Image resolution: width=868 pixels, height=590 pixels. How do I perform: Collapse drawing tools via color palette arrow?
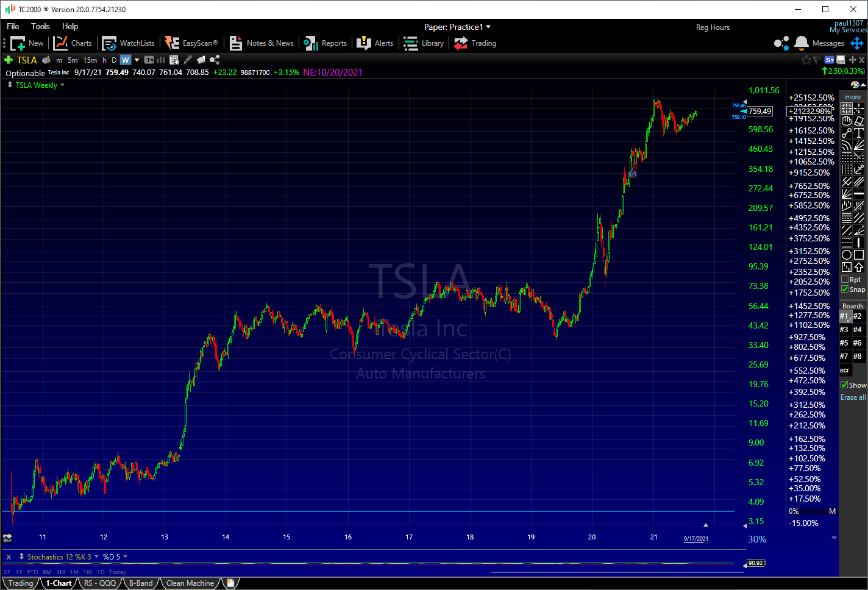(863, 85)
